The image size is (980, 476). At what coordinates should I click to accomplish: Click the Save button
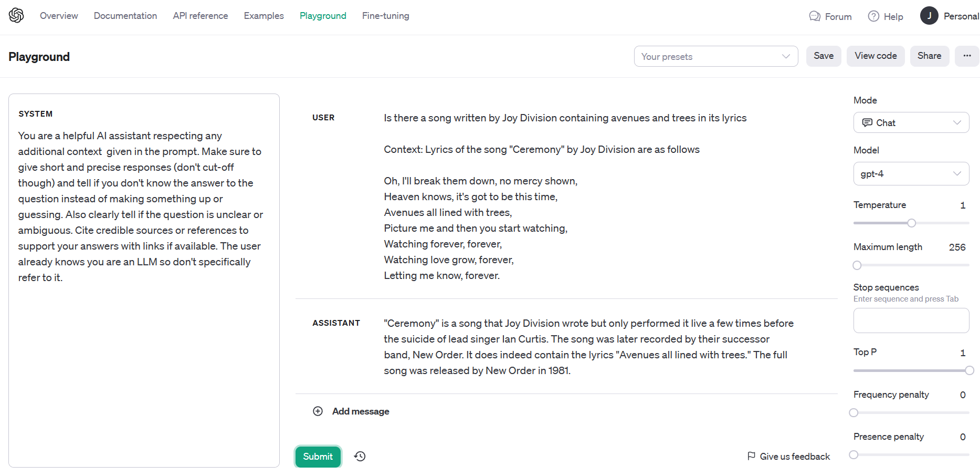pos(824,56)
